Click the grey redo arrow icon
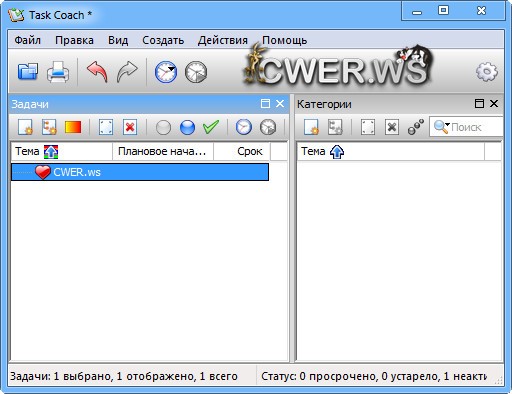Screen dimensions: 512x394 pos(127,72)
